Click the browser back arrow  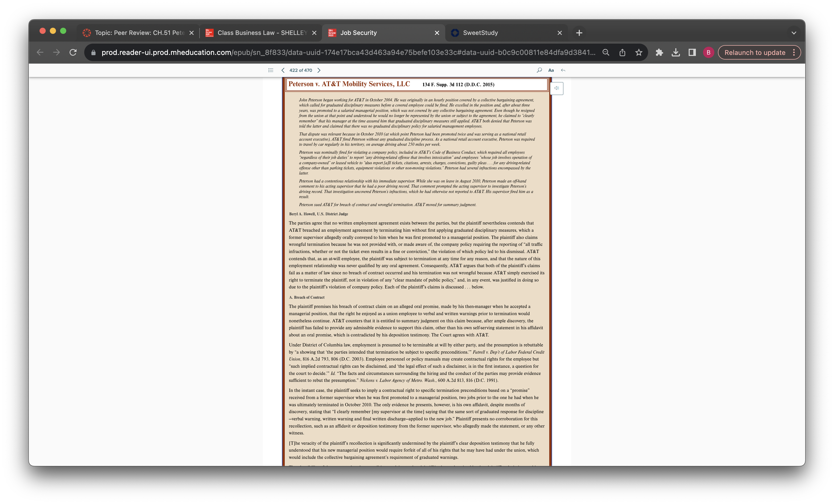40,52
